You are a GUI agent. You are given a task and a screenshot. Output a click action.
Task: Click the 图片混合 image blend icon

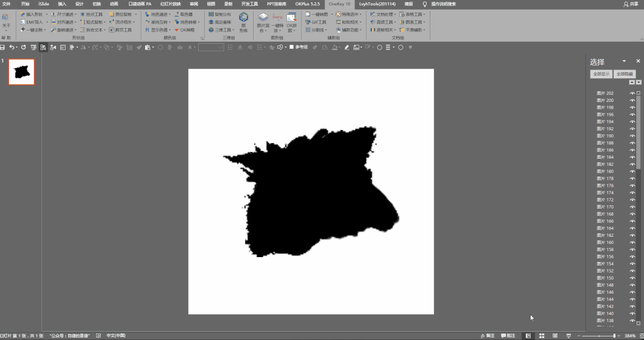[x=263, y=22]
